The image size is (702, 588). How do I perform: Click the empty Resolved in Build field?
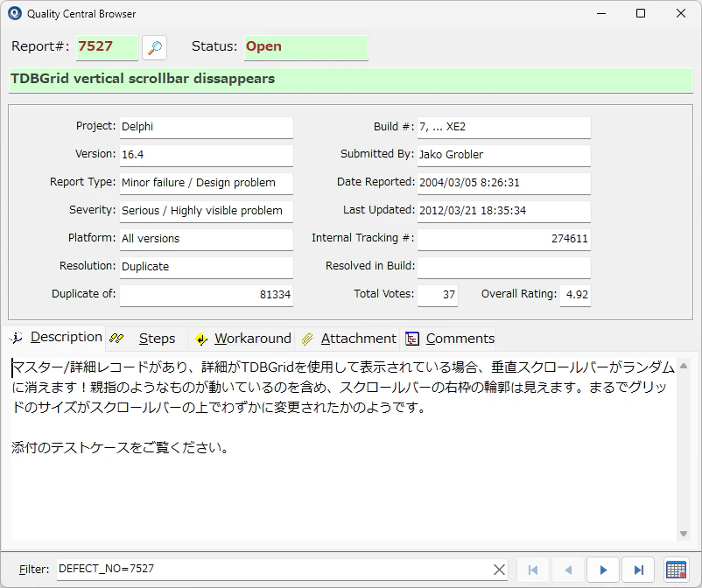504,267
